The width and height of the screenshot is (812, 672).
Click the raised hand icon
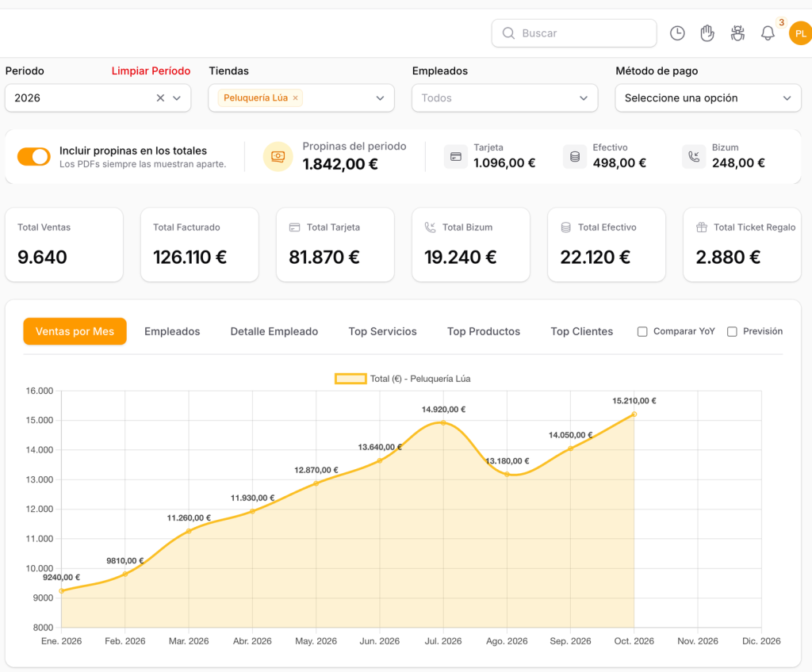707,33
